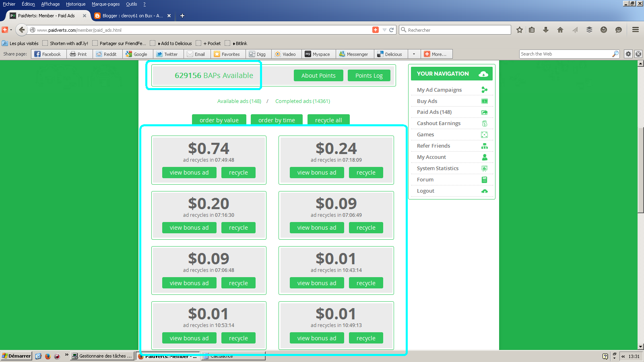
Task: Share page on Facebook
Action: [x=49, y=54]
